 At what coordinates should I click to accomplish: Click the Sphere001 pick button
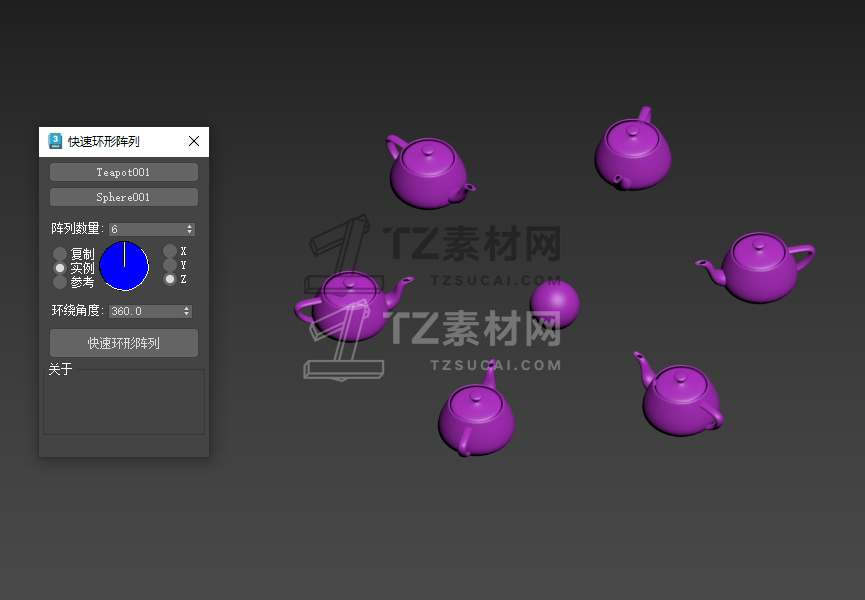(124, 197)
